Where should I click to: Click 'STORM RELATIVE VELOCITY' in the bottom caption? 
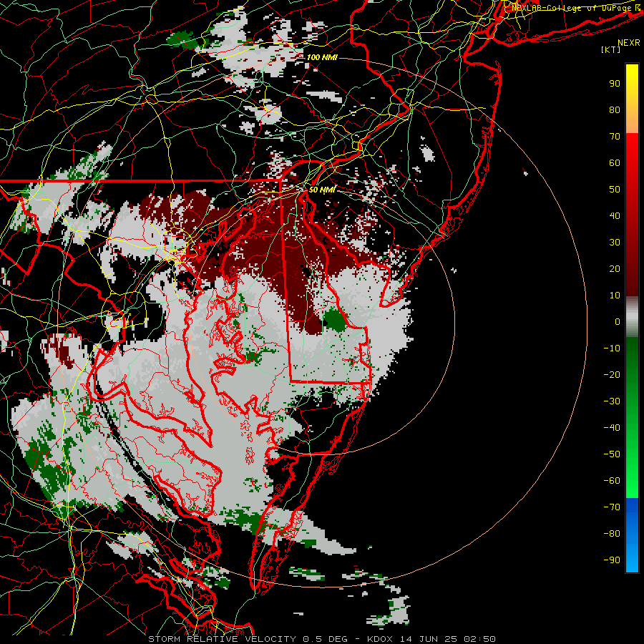(x=222, y=639)
